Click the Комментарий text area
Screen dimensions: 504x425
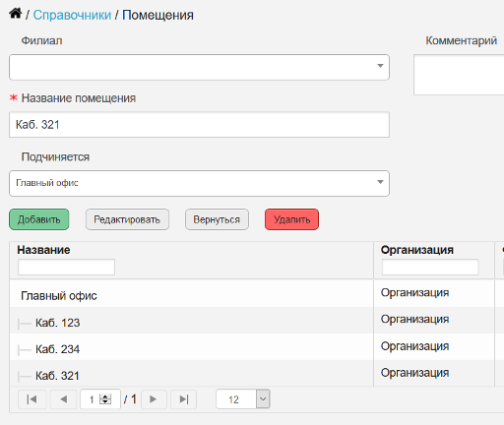tap(459, 75)
